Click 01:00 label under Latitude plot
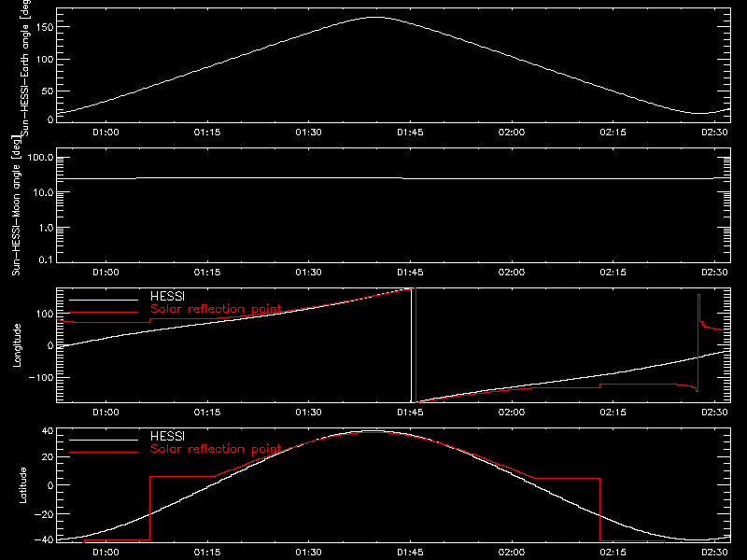 tap(106, 553)
